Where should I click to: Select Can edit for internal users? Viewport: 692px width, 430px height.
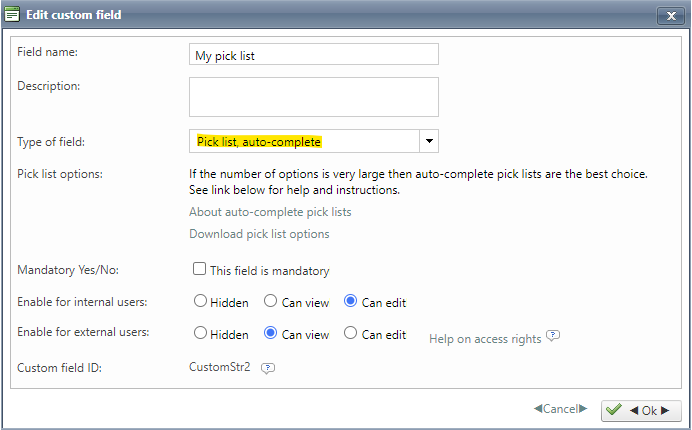point(350,301)
